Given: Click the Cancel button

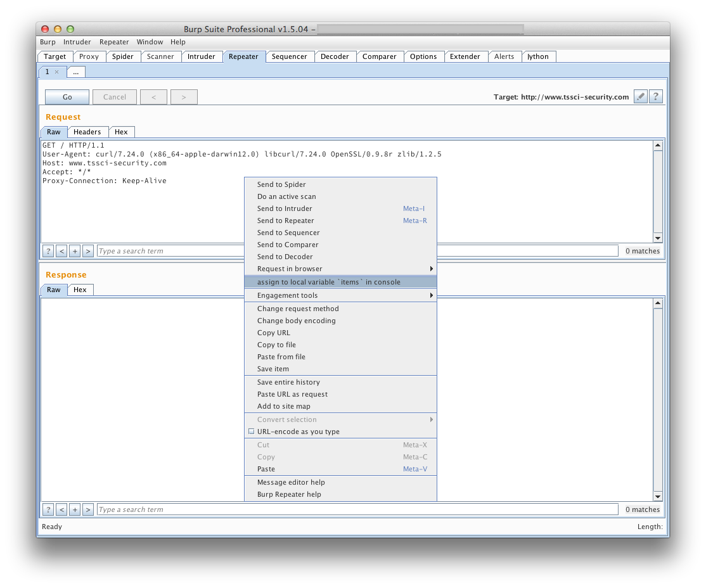Looking at the screenshot, I should click(114, 97).
